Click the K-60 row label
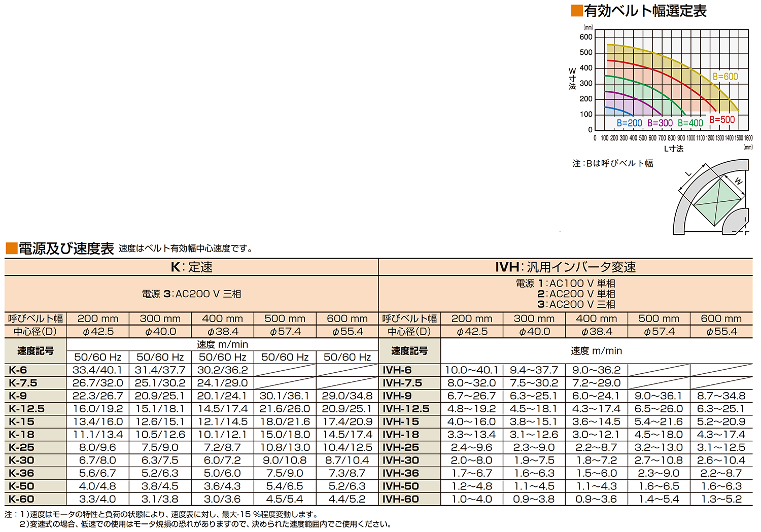This screenshot has width=761, height=532. pos(36,499)
